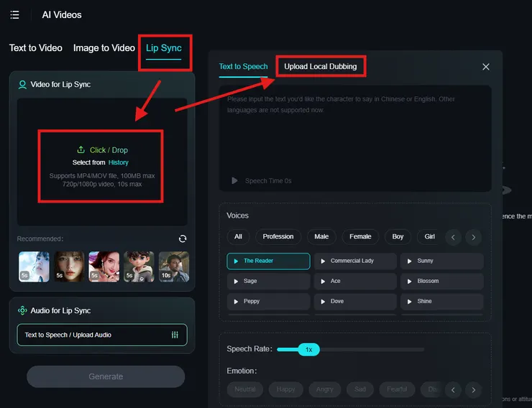
Task: Select the Blossom voice
Action: coord(441,282)
